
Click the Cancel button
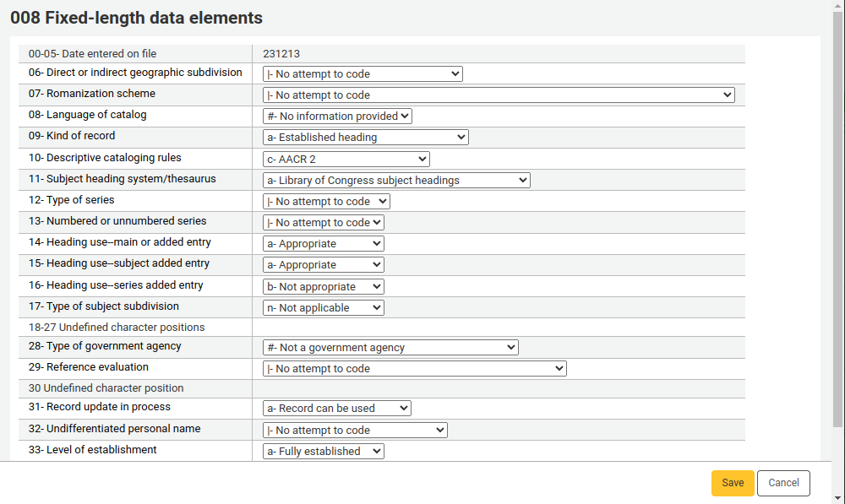[x=783, y=483]
